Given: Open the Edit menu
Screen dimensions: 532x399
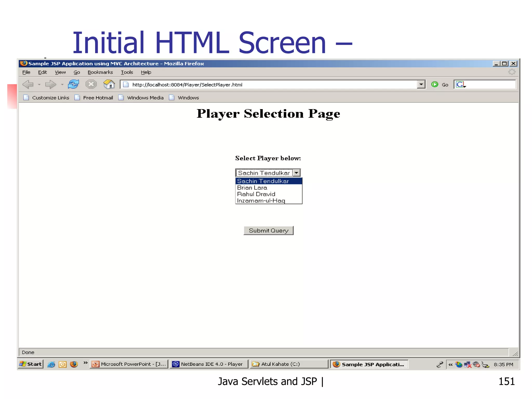Looking at the screenshot, I should (42, 72).
